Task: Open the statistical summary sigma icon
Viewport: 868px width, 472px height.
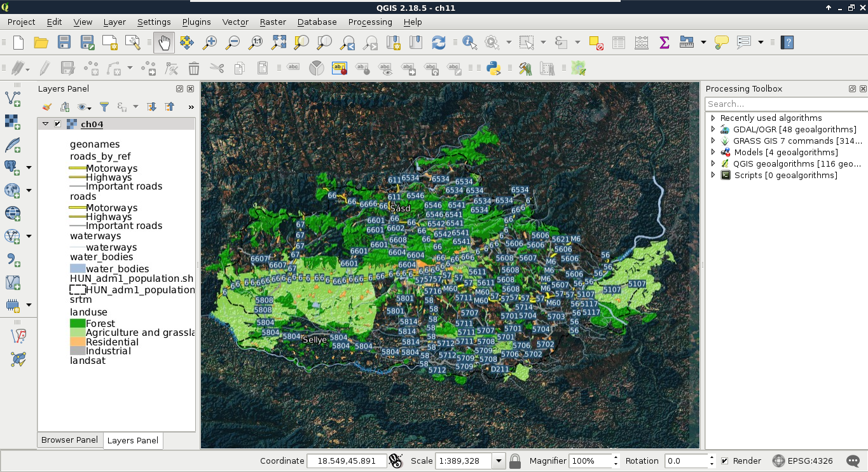Action: coord(665,43)
